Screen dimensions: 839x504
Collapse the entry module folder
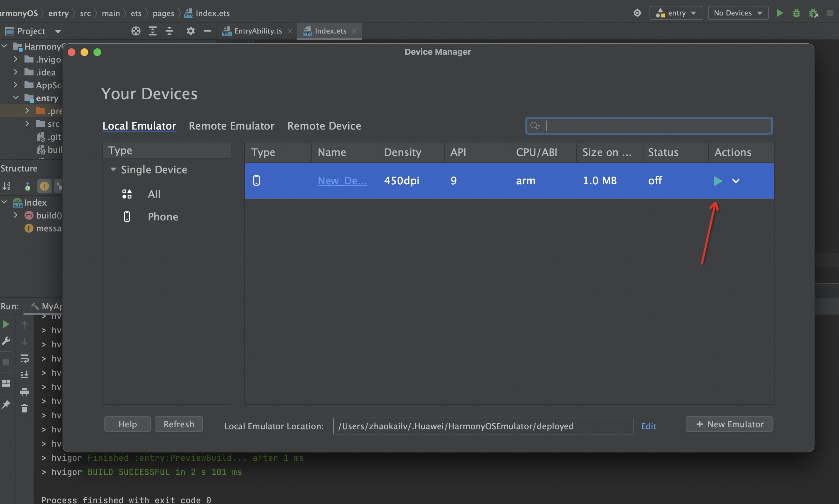15,97
